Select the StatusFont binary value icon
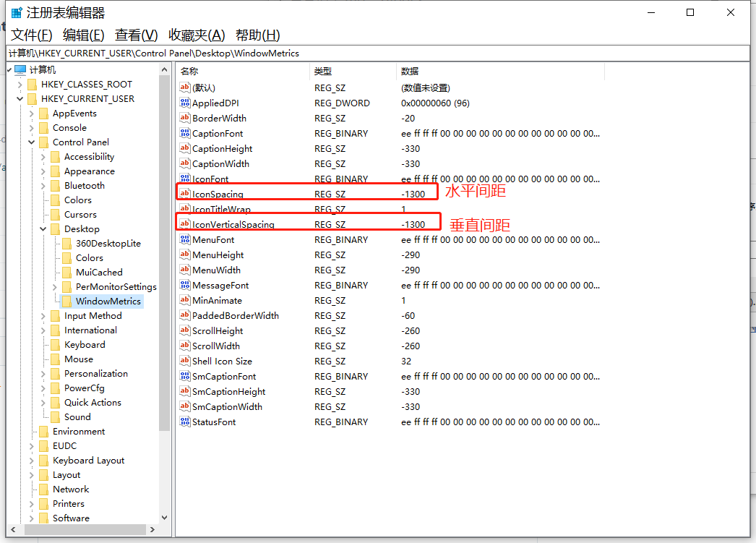This screenshot has width=756, height=543. [185, 422]
